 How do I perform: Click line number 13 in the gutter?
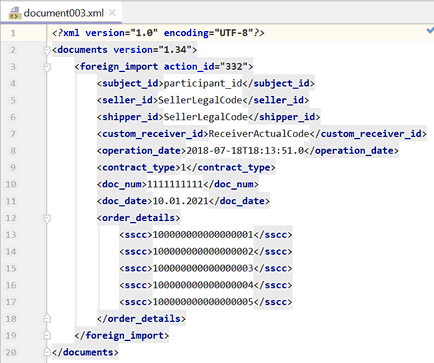11,235
